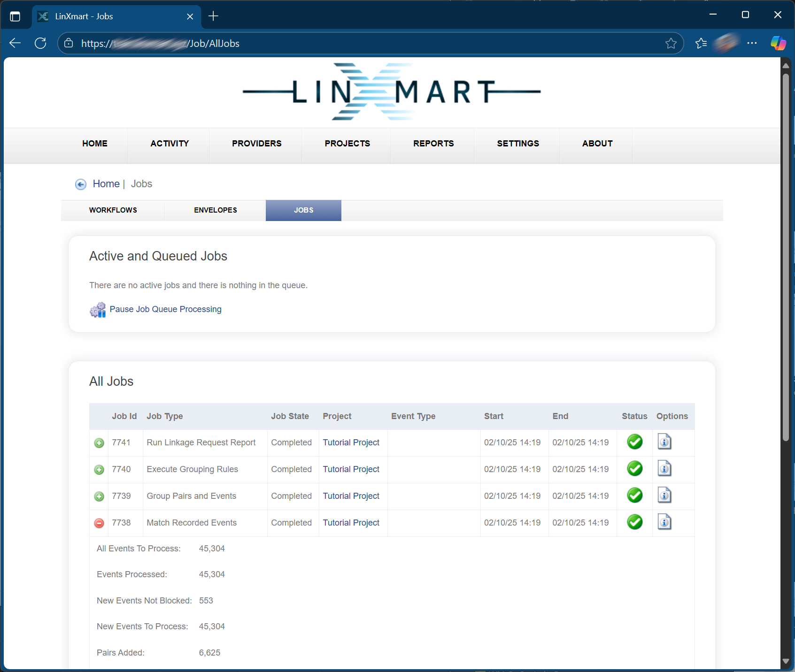The width and height of the screenshot is (795, 672).
Task: Click green status checkmark for job 7740
Action: click(634, 469)
